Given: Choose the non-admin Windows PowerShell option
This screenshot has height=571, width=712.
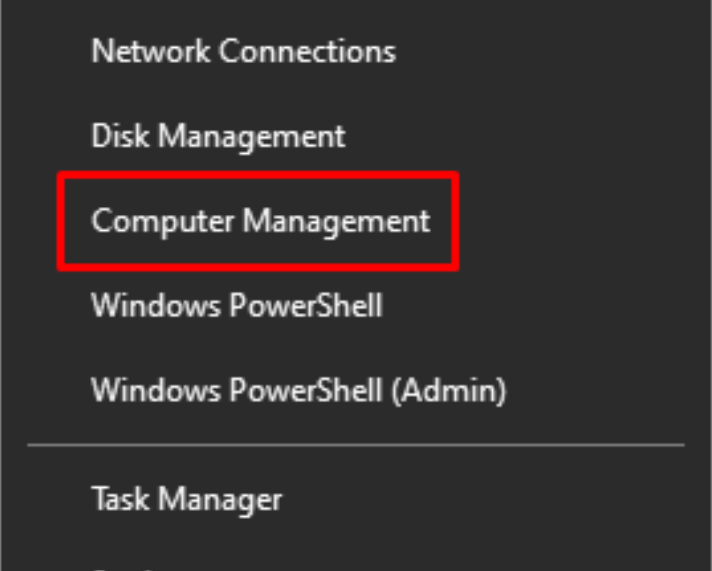Looking at the screenshot, I should click(237, 305).
